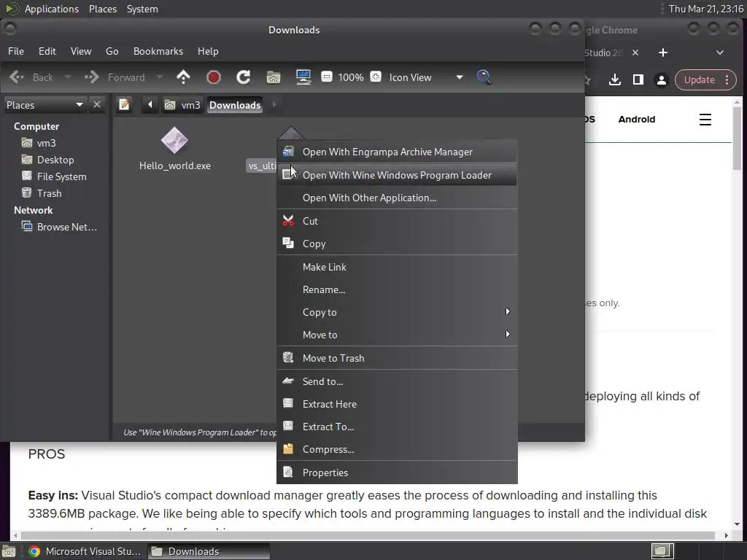Switch to Microsoft Visual Studio taskbar window
This screenshot has width=747, height=560.
pyautogui.click(x=85, y=551)
